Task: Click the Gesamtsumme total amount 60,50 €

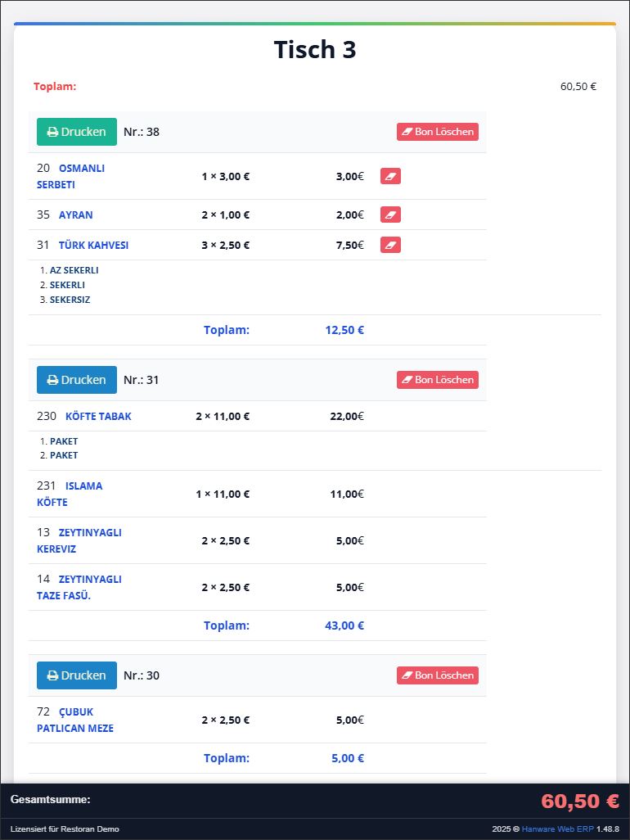Action: [x=579, y=801]
